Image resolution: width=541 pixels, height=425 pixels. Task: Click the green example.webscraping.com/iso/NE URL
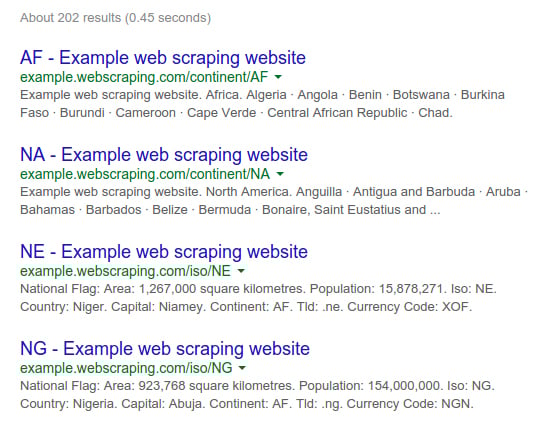pyautogui.click(x=126, y=271)
